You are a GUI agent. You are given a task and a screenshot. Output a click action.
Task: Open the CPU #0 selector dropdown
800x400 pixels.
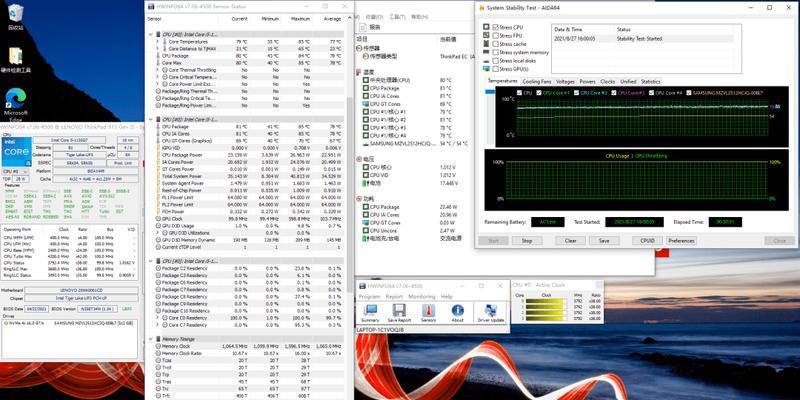(15, 172)
